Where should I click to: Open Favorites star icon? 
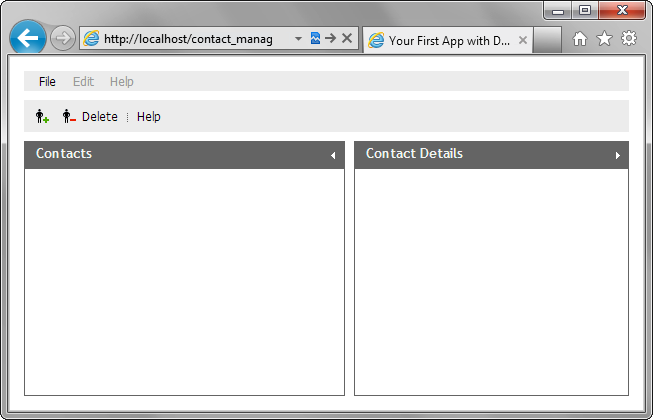[604, 39]
